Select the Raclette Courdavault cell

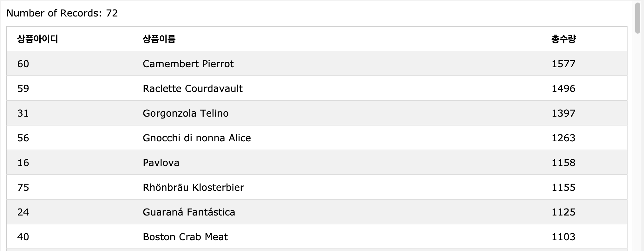tap(193, 88)
